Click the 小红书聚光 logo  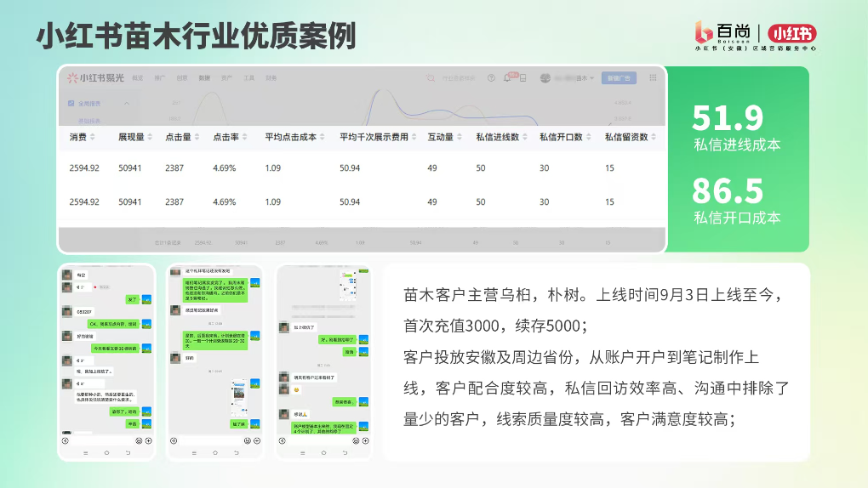click(95, 78)
